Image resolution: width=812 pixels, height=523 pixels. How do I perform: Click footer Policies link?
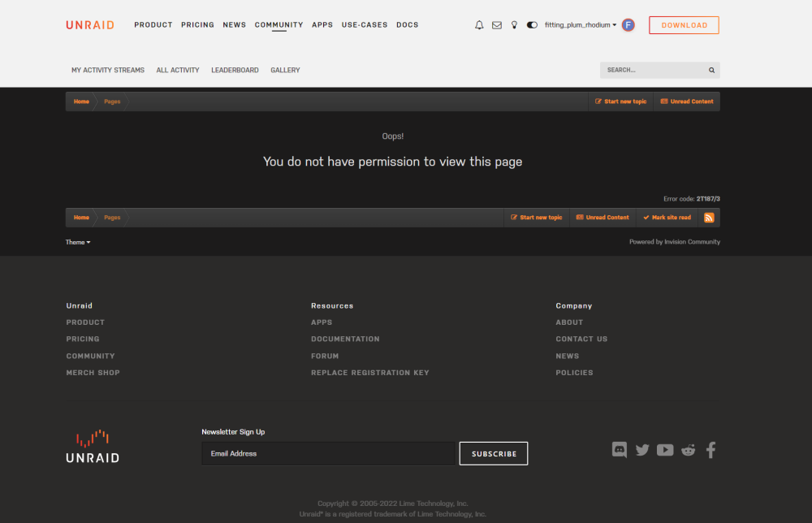click(x=574, y=372)
